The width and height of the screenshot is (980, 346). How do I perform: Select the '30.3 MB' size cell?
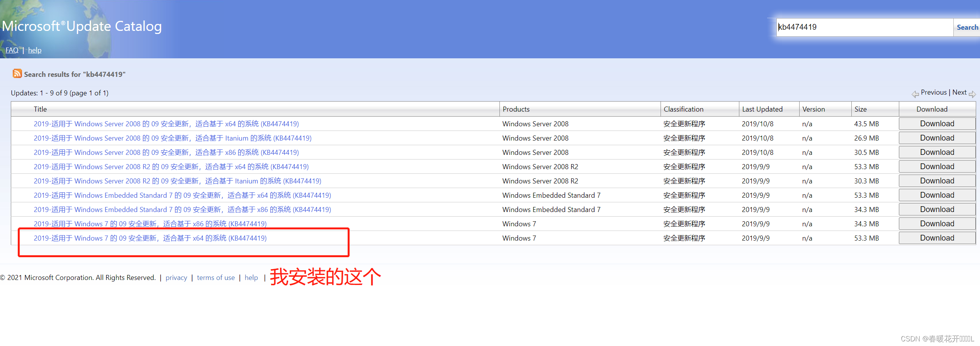click(x=866, y=181)
